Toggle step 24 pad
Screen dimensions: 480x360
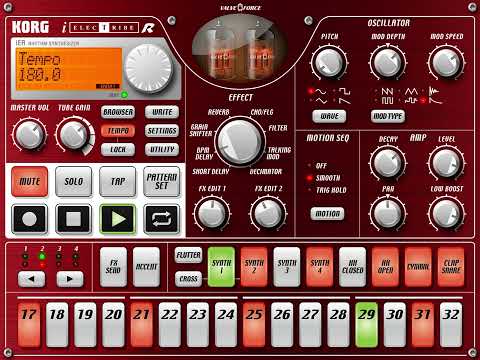(x=226, y=325)
